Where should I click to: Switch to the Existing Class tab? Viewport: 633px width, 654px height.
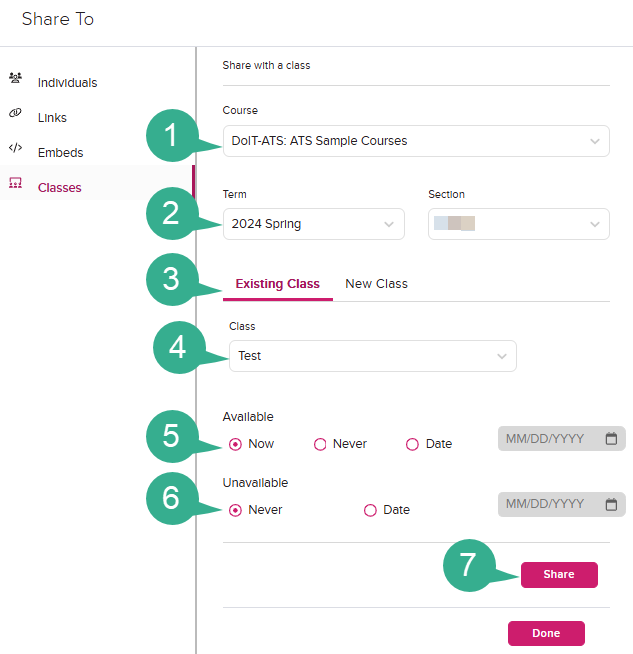278,284
